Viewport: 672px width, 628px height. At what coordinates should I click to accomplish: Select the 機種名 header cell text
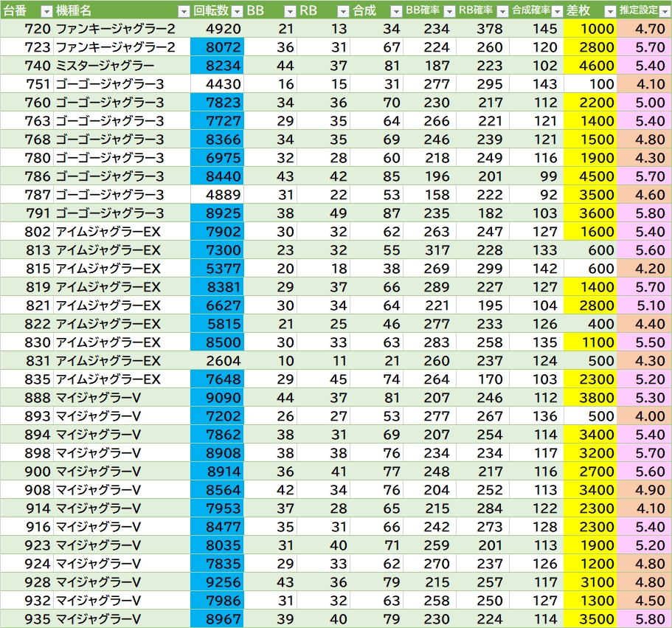pos(73,10)
